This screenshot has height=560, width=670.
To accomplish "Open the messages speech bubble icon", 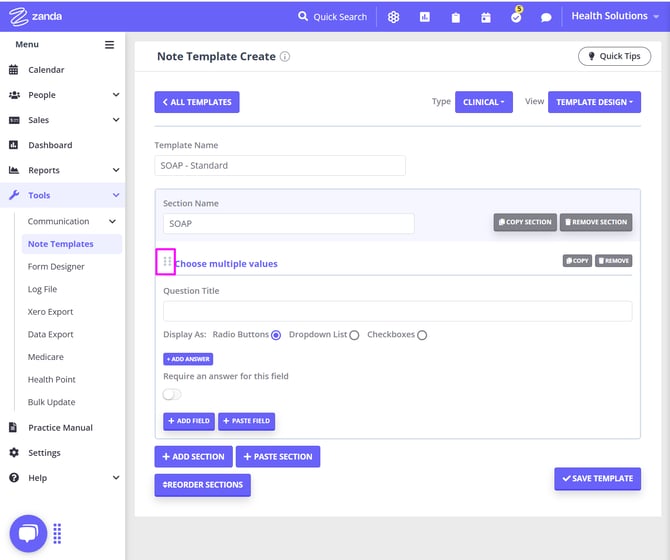I will 545,17.
